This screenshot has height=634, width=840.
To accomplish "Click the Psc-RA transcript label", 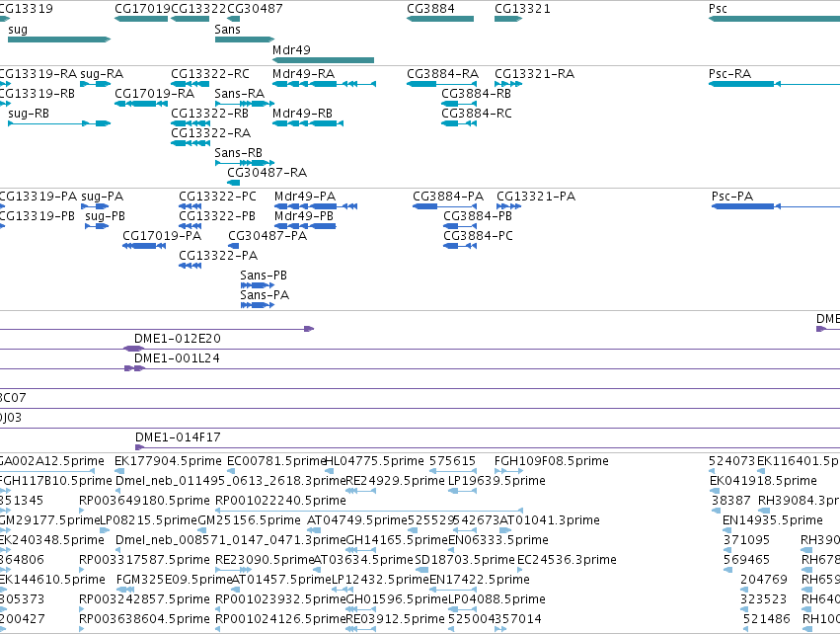I will pos(729,74).
